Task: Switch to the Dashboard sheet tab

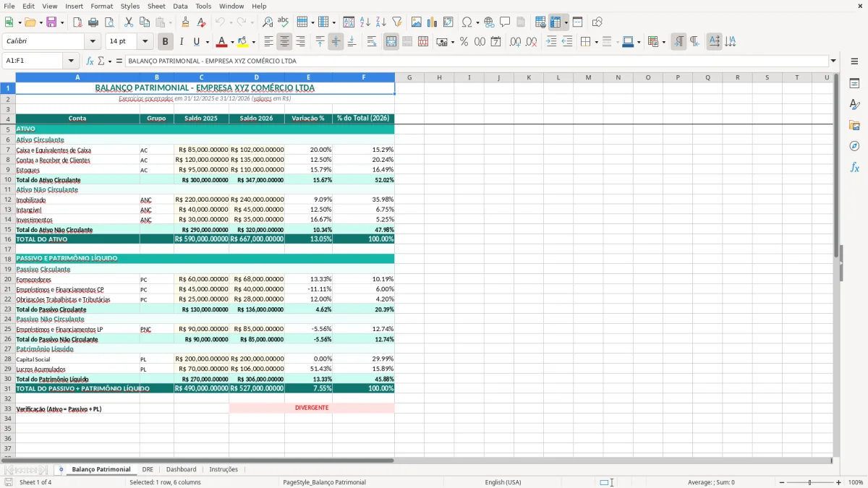Action: 181,469
